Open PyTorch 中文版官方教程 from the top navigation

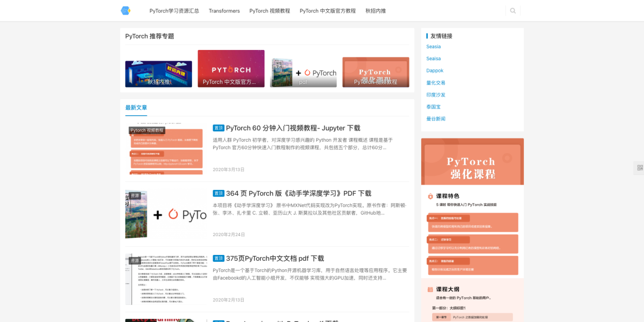(327, 10)
